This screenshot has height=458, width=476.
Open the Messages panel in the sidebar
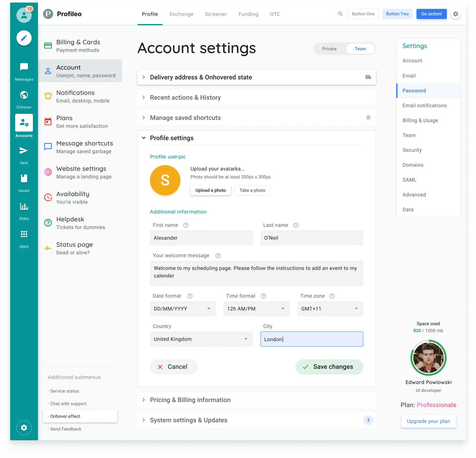pyautogui.click(x=24, y=67)
